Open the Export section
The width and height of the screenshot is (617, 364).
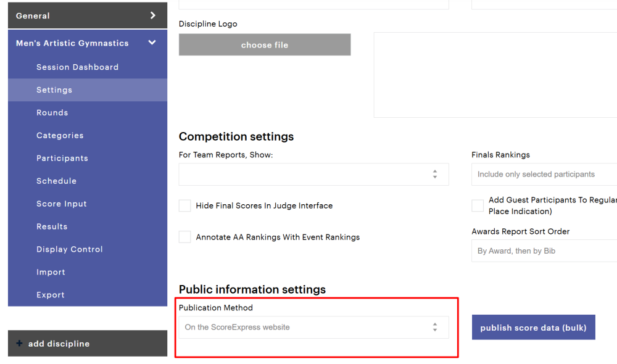(x=51, y=296)
